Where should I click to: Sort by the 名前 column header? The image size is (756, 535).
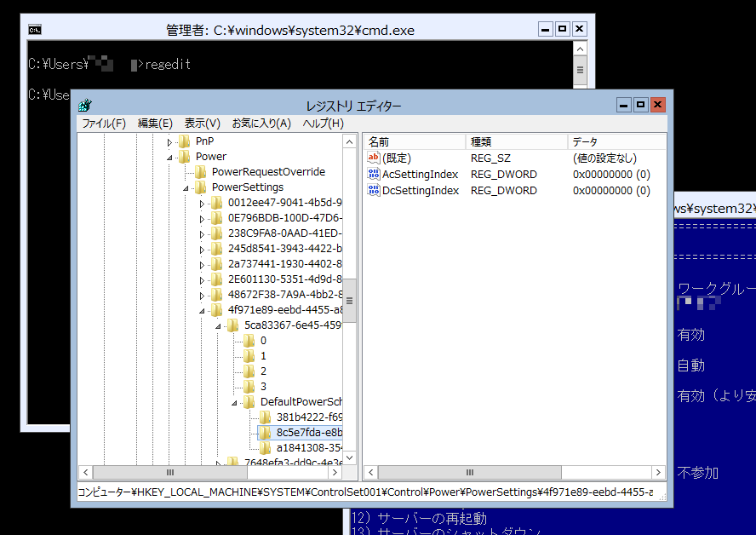pos(414,141)
